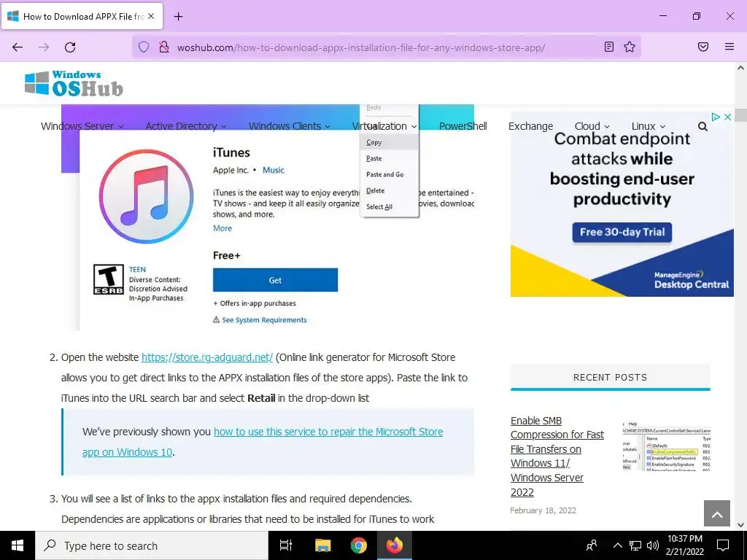Viewport: 747px width, 560px height.
Task: Open AdChoices triangle icon on the ad
Action: pos(716,117)
